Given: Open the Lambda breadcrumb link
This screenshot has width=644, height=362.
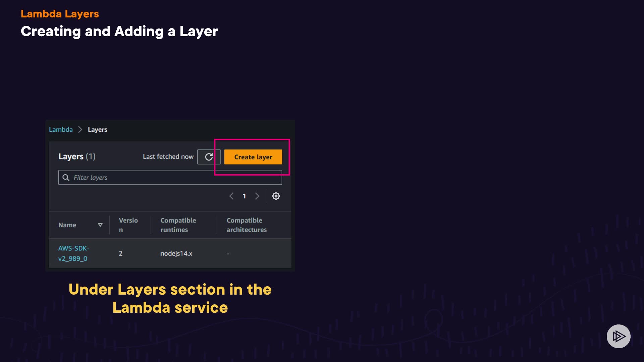Looking at the screenshot, I should pos(61,129).
